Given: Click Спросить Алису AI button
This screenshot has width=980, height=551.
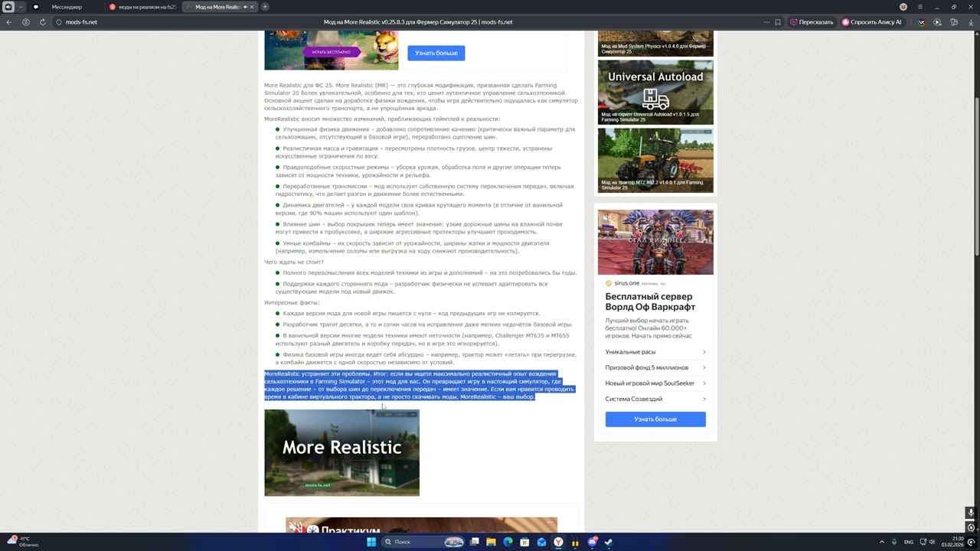Looking at the screenshot, I should [872, 22].
